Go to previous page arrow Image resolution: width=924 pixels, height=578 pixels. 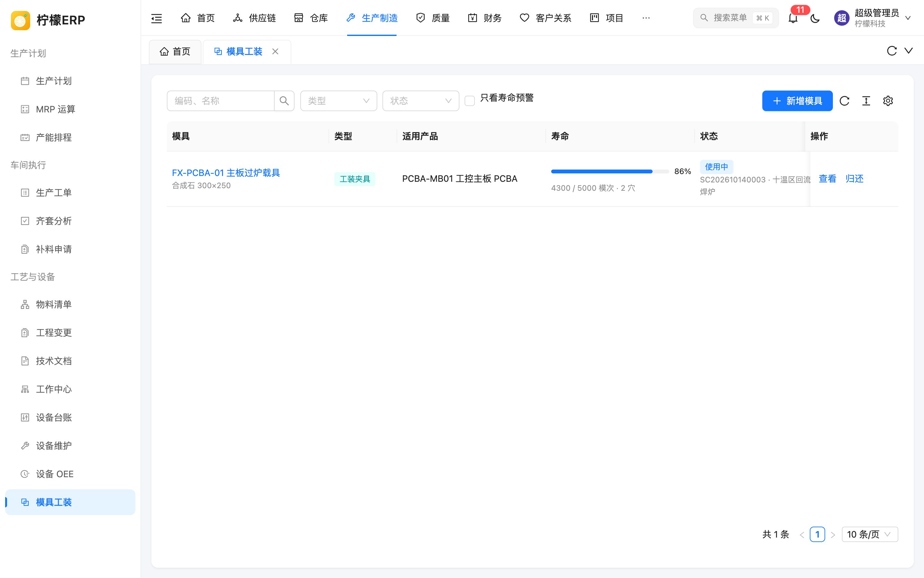[x=802, y=535]
